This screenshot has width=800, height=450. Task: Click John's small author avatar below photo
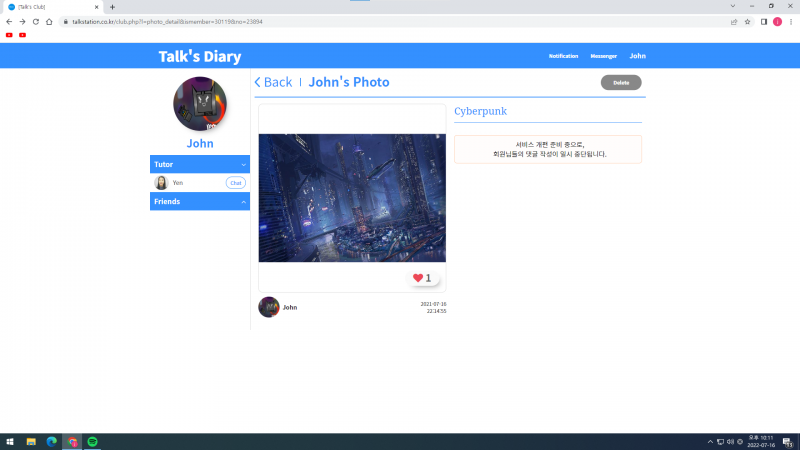pyautogui.click(x=268, y=307)
